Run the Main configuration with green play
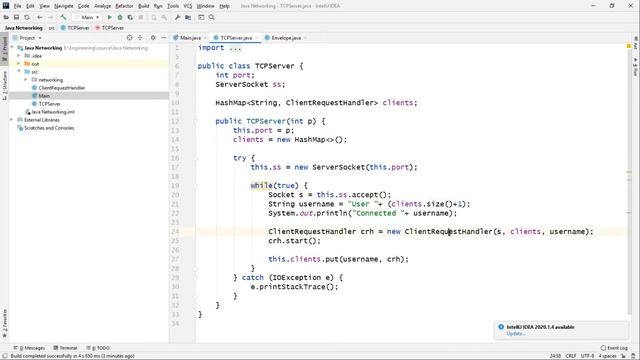 109,18
